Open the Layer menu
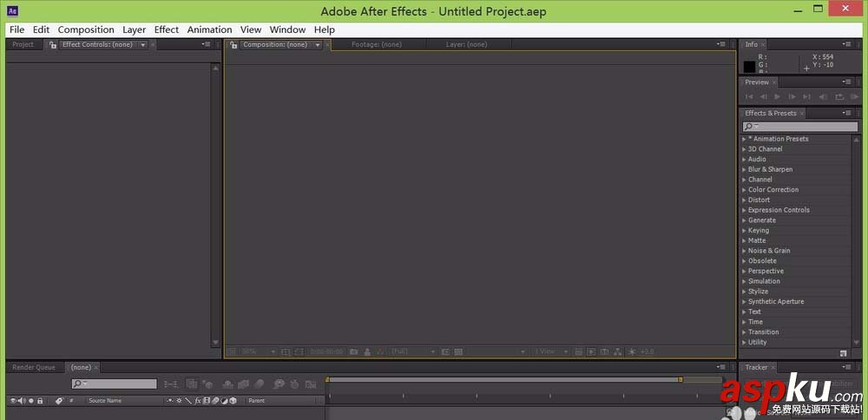868x420 pixels. pos(134,30)
